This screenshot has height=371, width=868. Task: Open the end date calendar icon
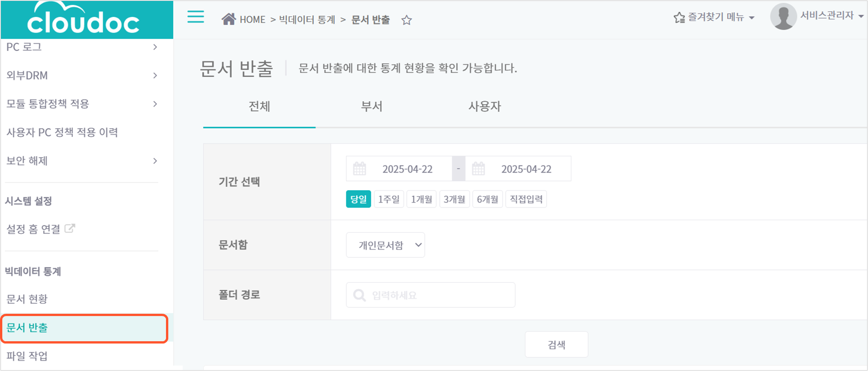pos(478,169)
